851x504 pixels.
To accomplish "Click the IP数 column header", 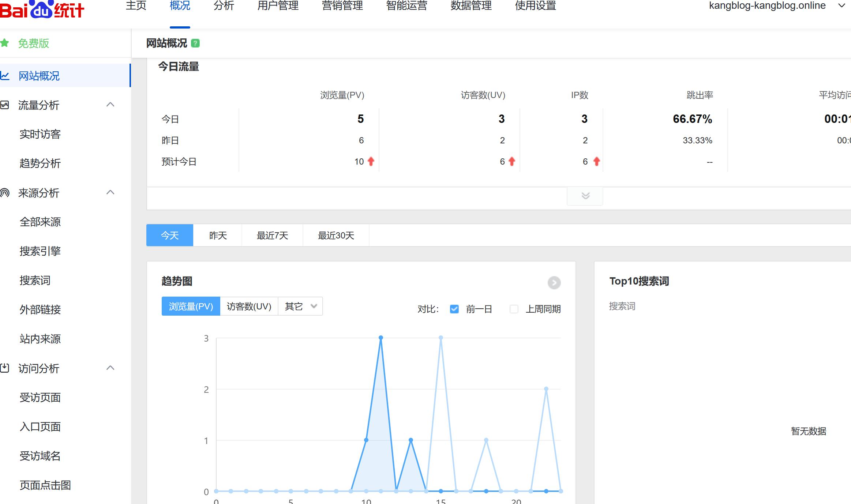I will point(580,95).
